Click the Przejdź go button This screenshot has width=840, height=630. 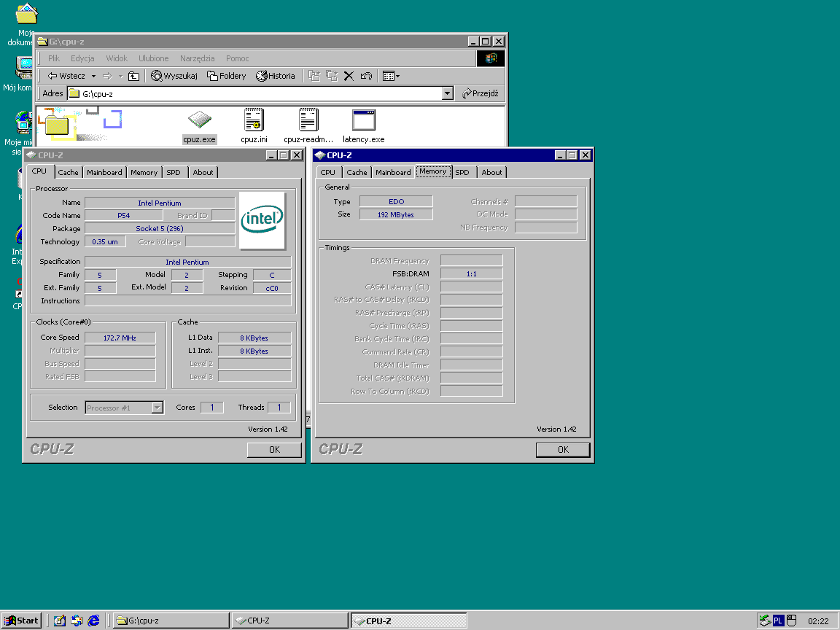(x=481, y=94)
